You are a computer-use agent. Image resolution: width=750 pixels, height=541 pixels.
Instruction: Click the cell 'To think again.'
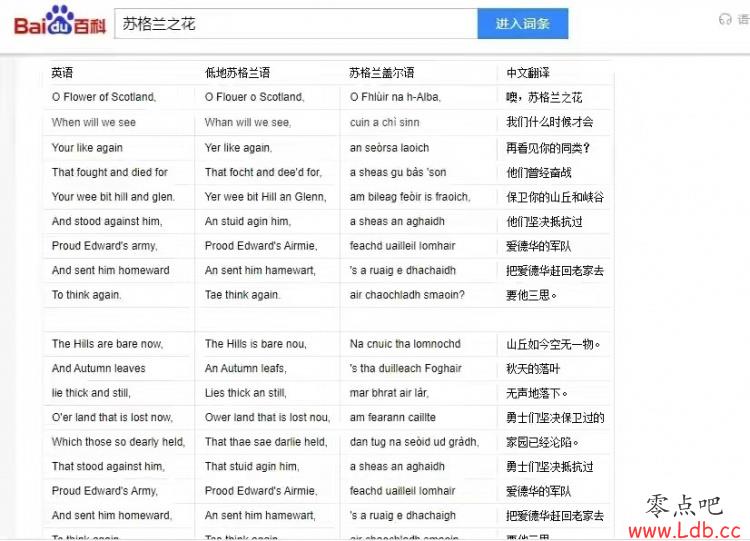click(87, 295)
